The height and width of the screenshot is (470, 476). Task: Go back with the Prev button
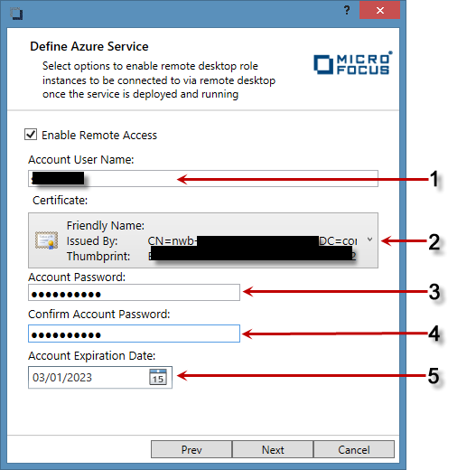(x=191, y=449)
